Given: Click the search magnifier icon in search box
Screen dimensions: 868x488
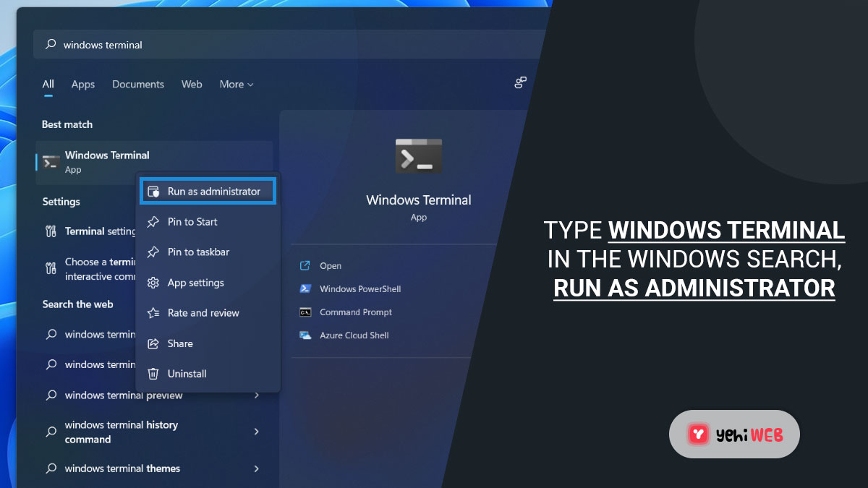Looking at the screenshot, I should 50,44.
